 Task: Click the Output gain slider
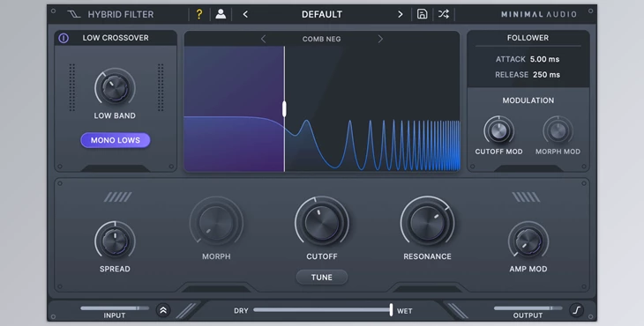[x=528, y=308]
